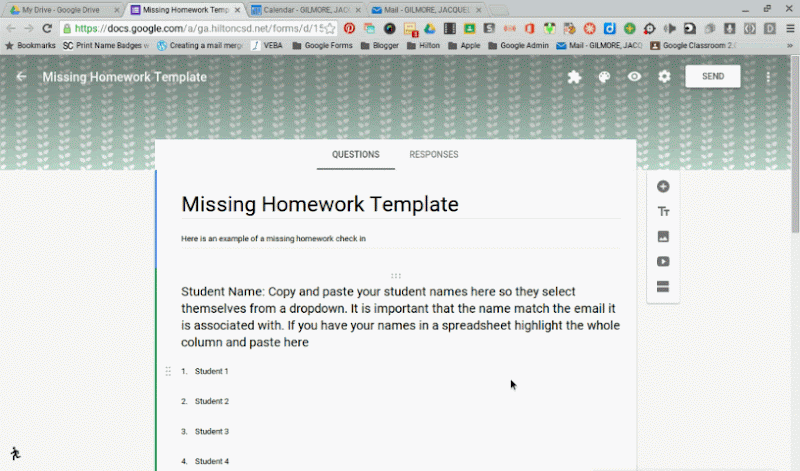This screenshot has width=800, height=471.
Task: Add title and description (Tt) icon
Action: click(663, 211)
